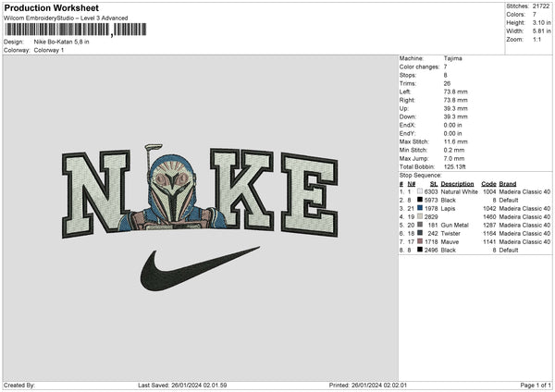555x392 pixels.
Task: Click the embroidered letter N
Action: point(96,194)
